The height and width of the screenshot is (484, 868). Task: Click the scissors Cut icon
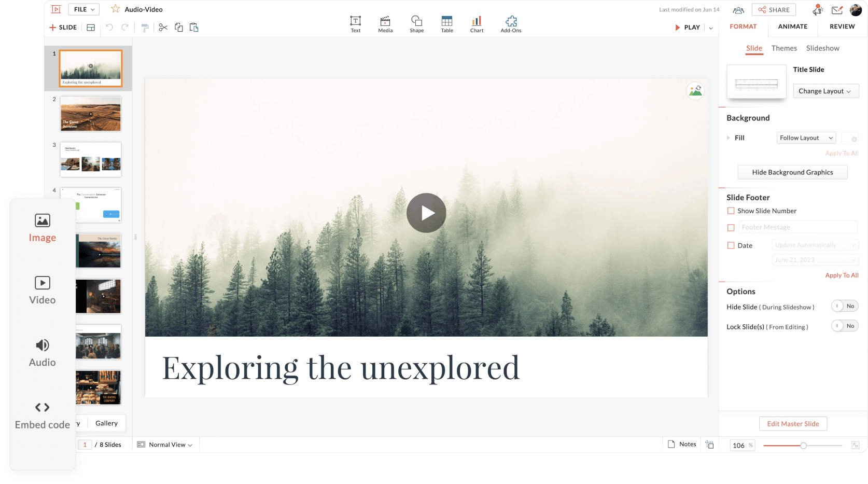[x=163, y=27]
